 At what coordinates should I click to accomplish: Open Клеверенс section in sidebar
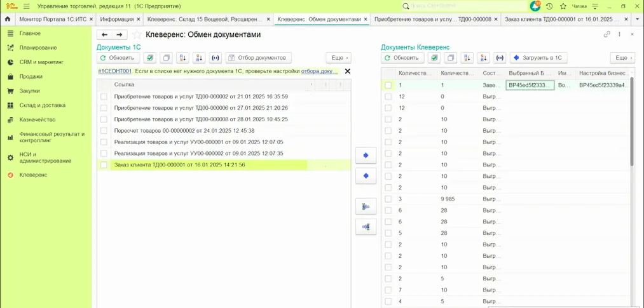tap(33, 175)
